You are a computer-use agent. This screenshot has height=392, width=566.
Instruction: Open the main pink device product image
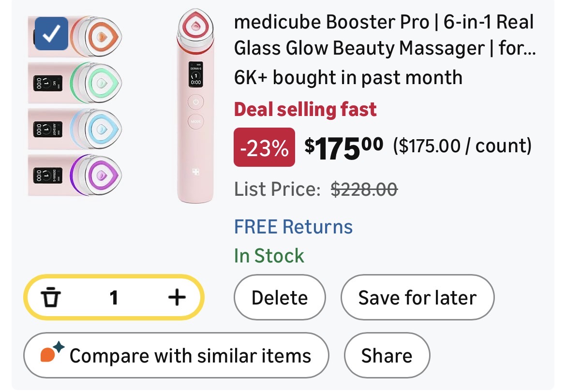tap(195, 106)
